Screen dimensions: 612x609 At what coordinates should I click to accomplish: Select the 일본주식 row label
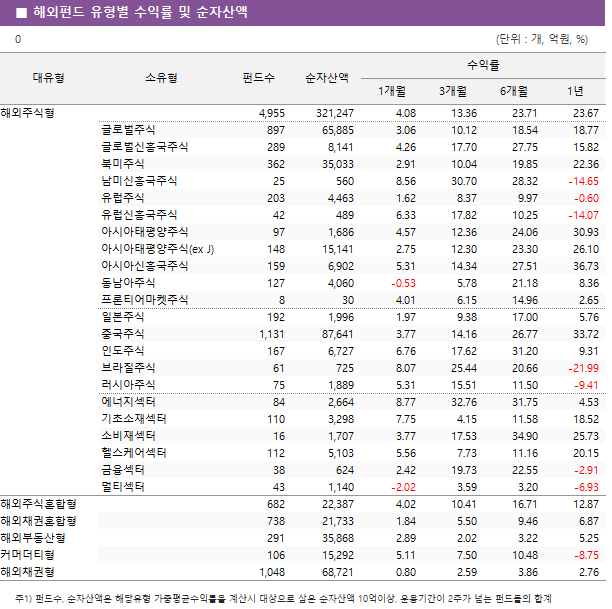[123, 317]
